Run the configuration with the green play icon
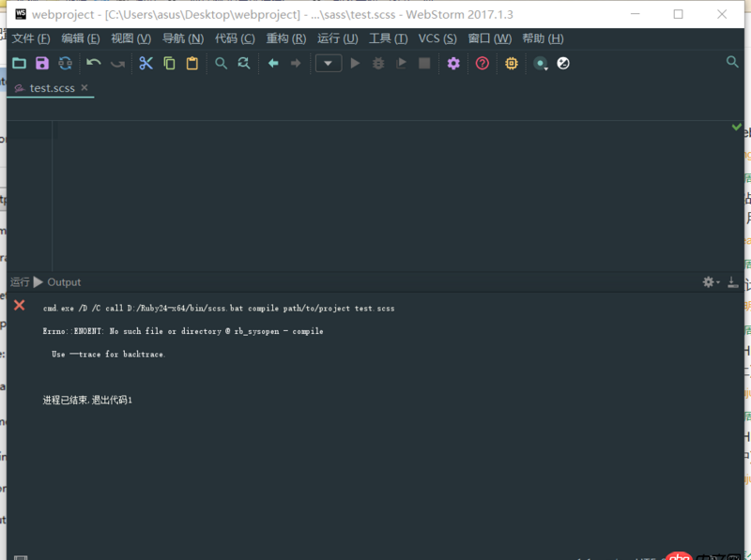 pos(355,63)
